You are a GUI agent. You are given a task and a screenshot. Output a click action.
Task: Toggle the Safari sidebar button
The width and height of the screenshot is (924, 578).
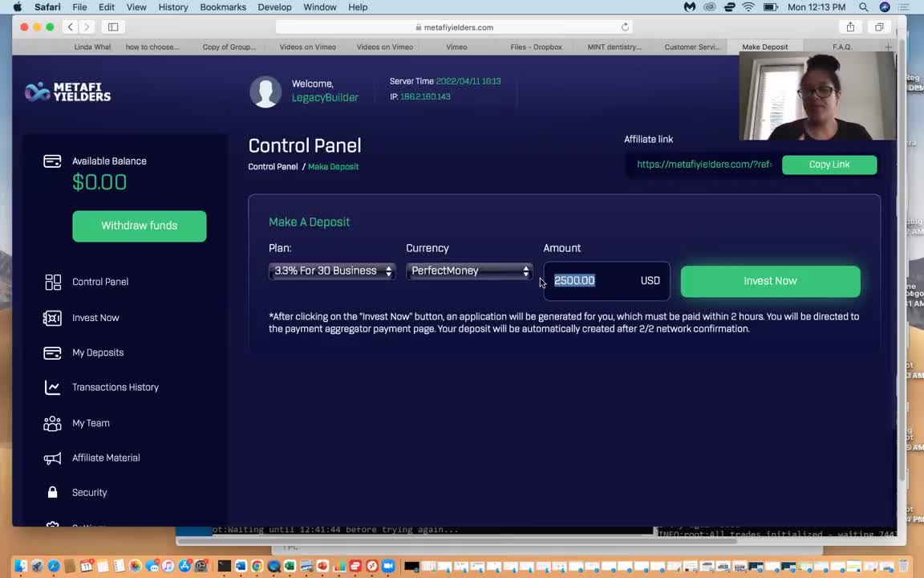tap(113, 27)
